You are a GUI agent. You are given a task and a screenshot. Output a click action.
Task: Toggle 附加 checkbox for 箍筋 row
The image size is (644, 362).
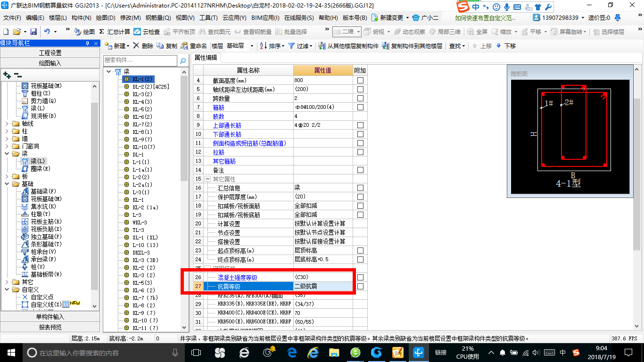[x=360, y=107]
